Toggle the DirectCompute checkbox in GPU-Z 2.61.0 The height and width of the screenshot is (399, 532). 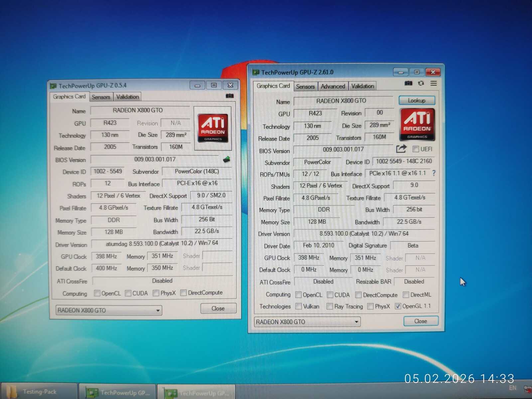[x=358, y=295]
